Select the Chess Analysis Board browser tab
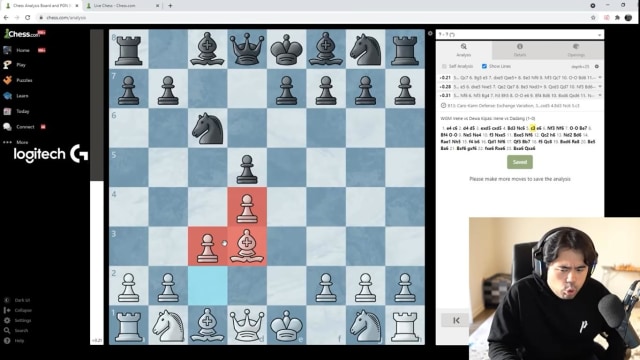The image size is (640, 360). (41, 6)
